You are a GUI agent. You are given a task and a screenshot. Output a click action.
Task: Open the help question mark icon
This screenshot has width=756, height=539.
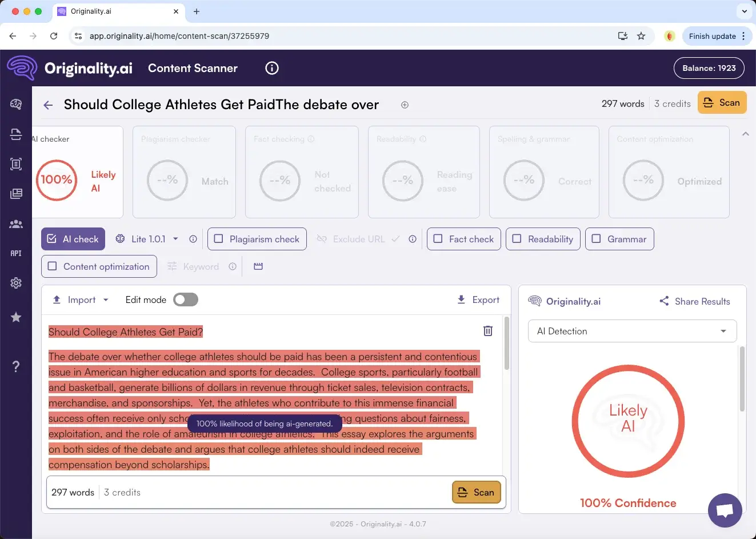pos(16,366)
